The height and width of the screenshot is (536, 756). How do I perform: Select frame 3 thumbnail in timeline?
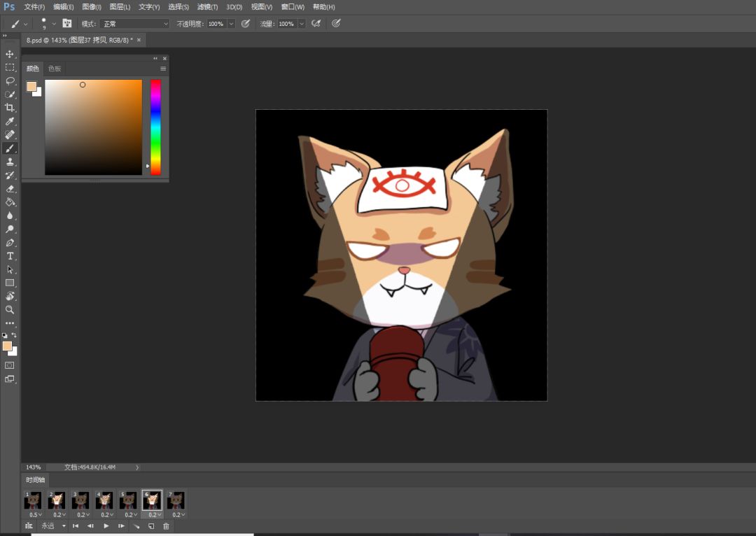pos(80,500)
